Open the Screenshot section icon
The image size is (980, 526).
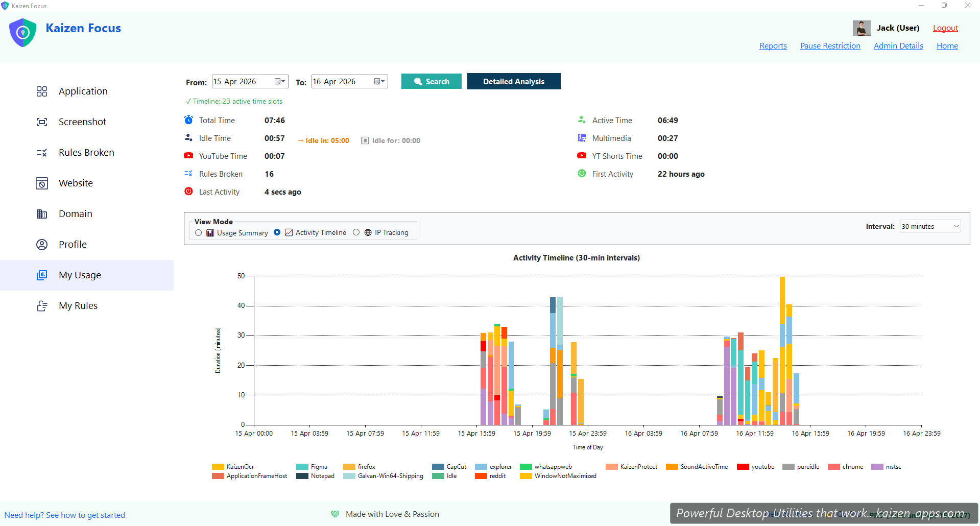(x=42, y=122)
